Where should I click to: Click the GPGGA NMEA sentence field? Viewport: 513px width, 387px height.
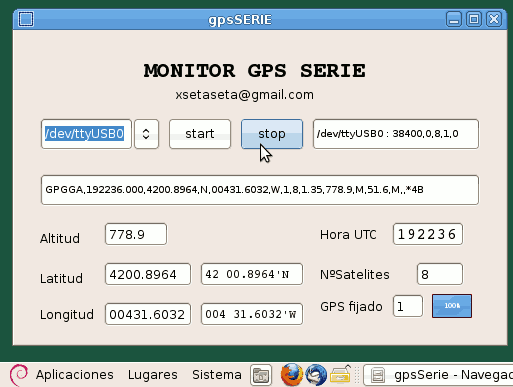click(260, 190)
